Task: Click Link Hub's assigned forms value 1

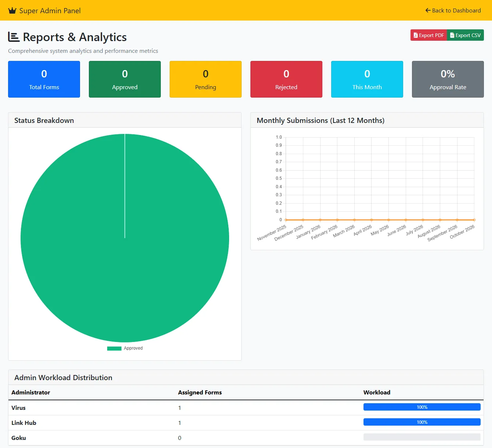Action: [x=180, y=423]
